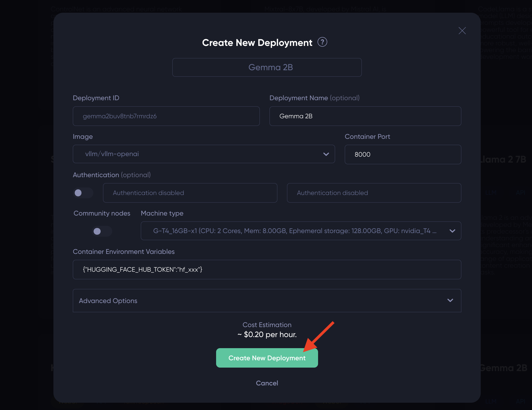This screenshot has height=410, width=532.
Task: Click the Create New Deployment heading text
Action: [257, 43]
